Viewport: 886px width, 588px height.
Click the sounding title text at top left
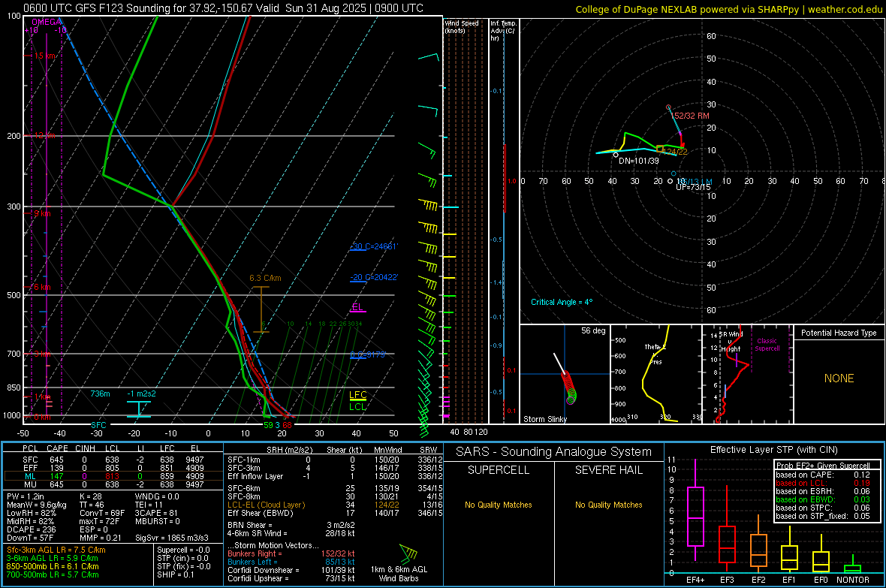coord(223,8)
